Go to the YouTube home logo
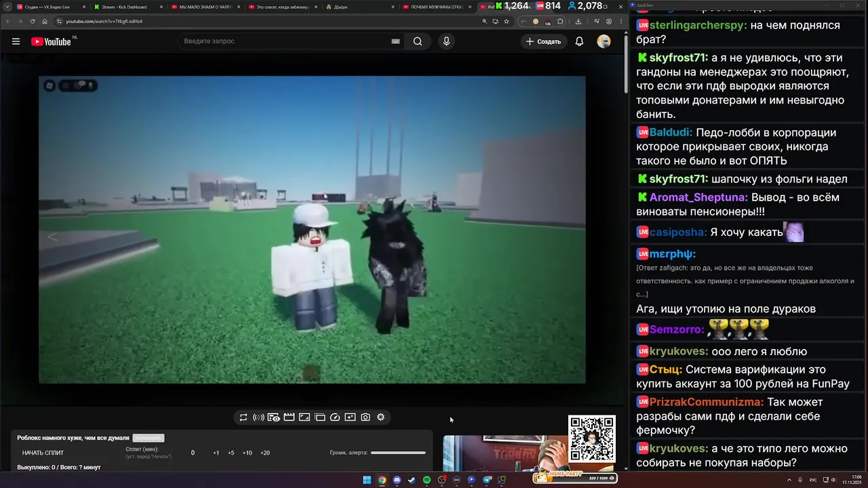This screenshot has height=488, width=868. click(x=52, y=41)
